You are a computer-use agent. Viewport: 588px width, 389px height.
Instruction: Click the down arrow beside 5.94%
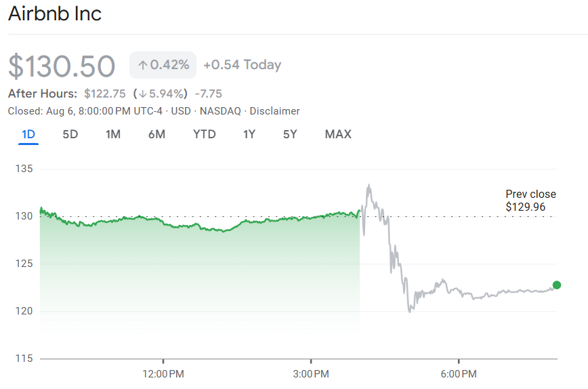(x=141, y=94)
